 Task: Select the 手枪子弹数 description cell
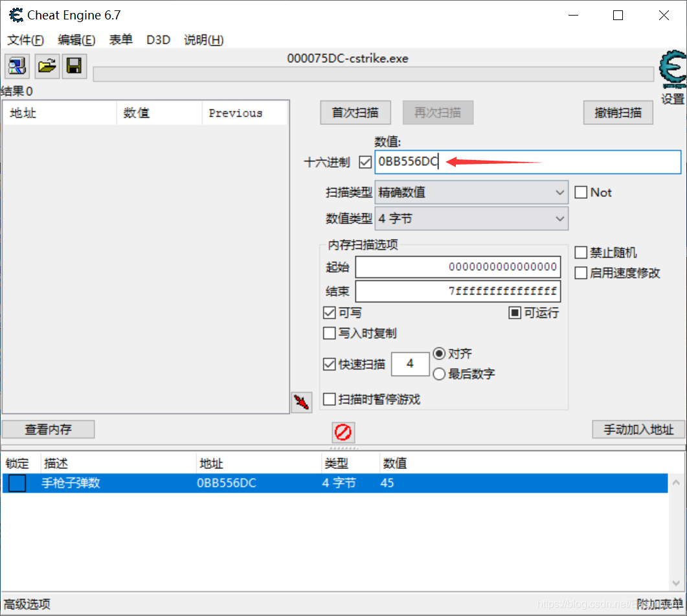coord(71,483)
